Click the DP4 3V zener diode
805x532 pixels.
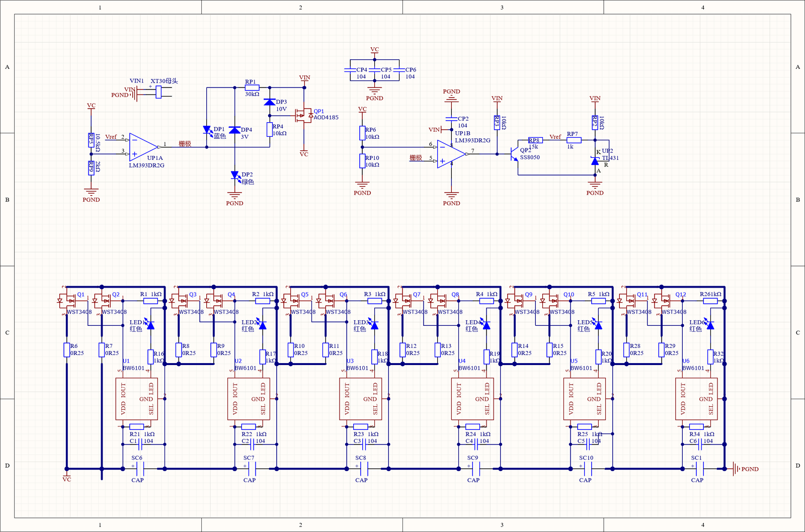(x=234, y=130)
